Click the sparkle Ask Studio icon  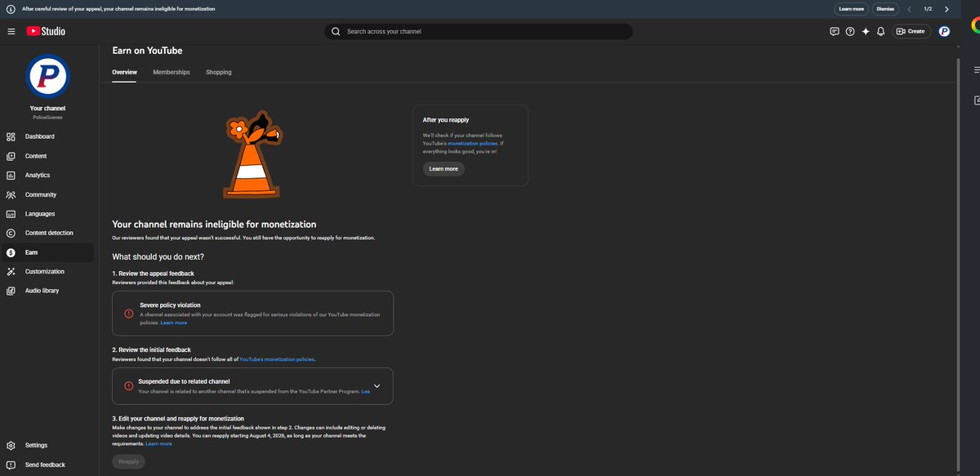[866, 31]
